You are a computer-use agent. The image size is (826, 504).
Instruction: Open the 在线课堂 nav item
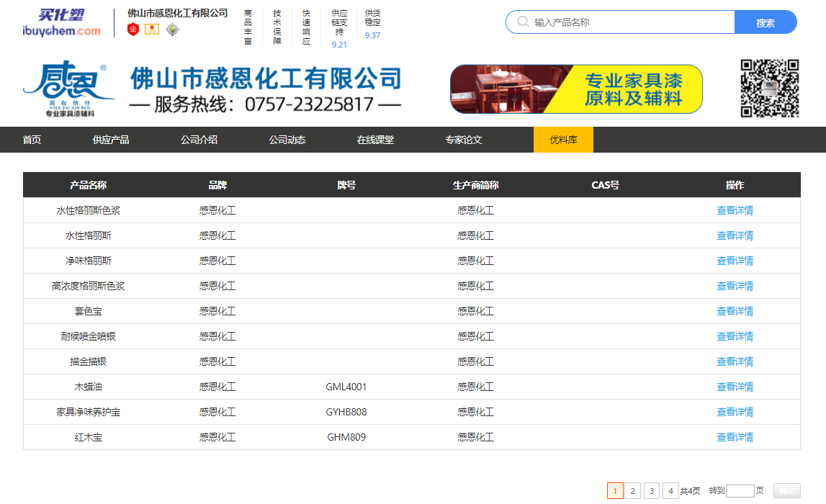pyautogui.click(x=375, y=140)
